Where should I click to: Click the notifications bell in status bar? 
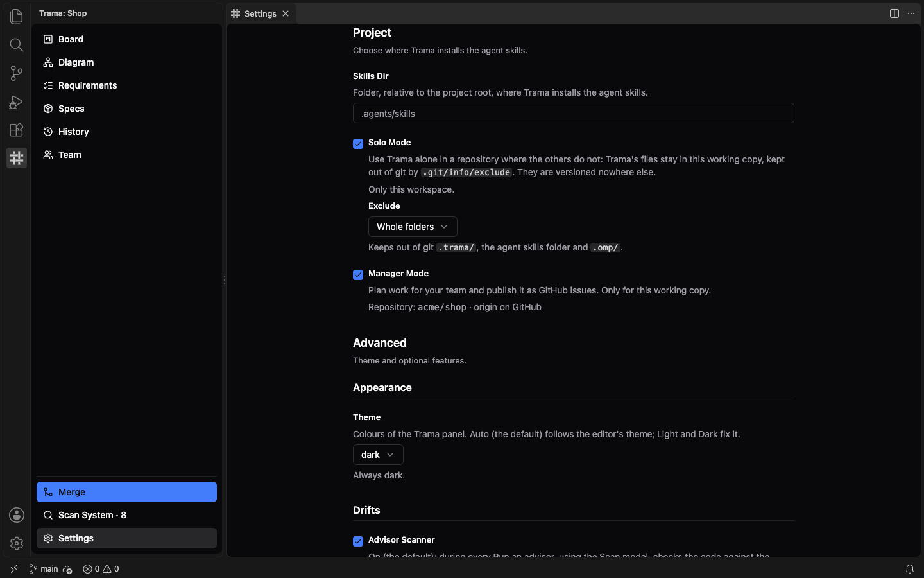[910, 569]
